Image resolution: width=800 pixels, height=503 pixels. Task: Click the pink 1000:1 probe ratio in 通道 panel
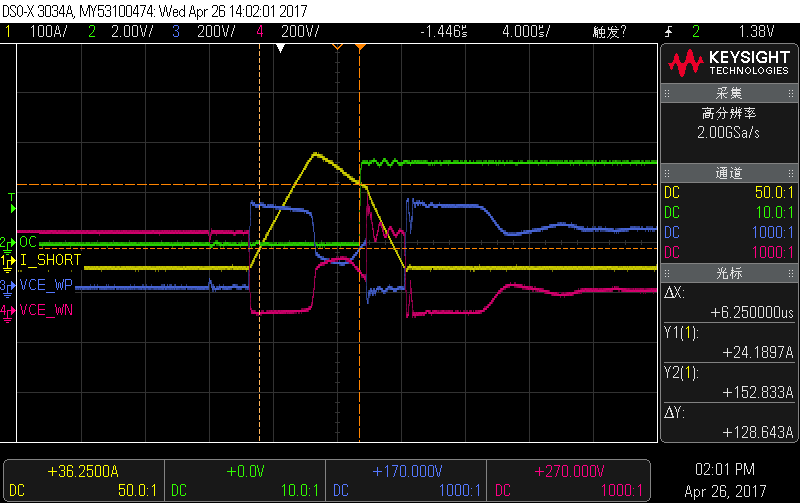(x=773, y=252)
